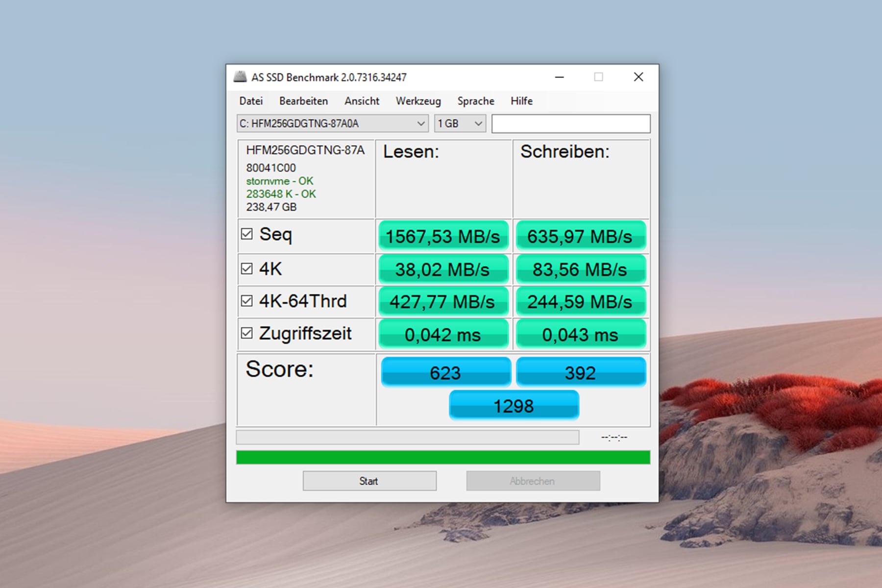This screenshot has height=588, width=882.
Task: Open the Bearbeiten menu
Action: [303, 101]
